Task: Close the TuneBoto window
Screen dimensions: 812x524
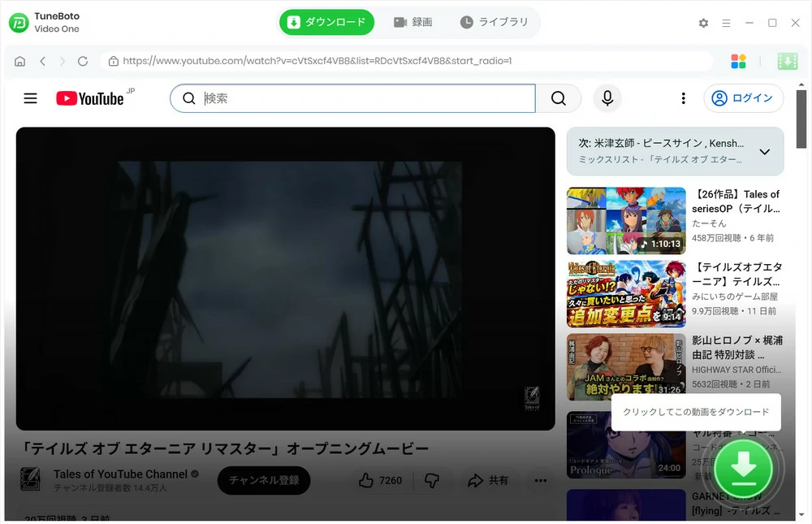Action: click(x=796, y=23)
